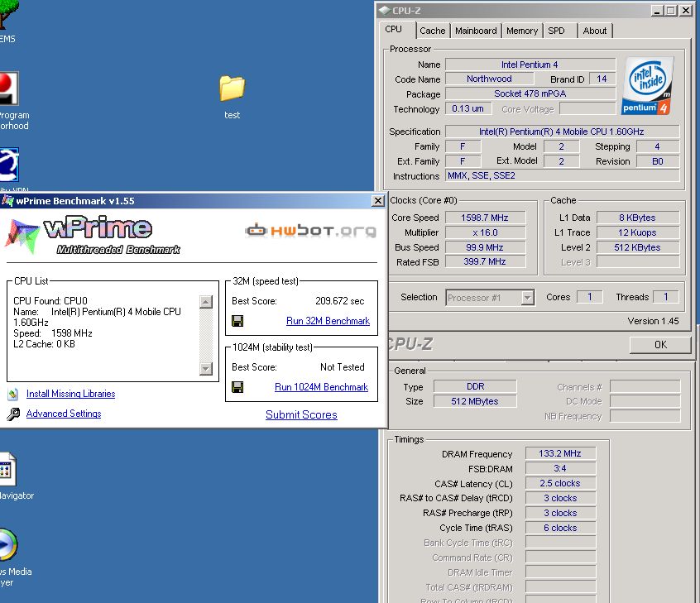The image size is (700, 603).
Task: Click the Instructions value MMX, SSE, SSE2
Action: [x=562, y=176]
